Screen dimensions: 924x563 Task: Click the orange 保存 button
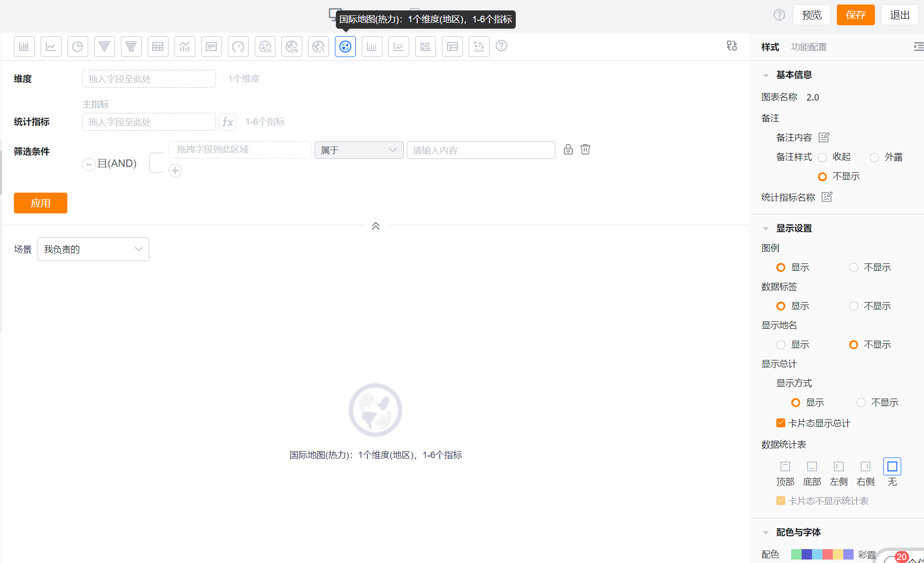[x=856, y=15]
